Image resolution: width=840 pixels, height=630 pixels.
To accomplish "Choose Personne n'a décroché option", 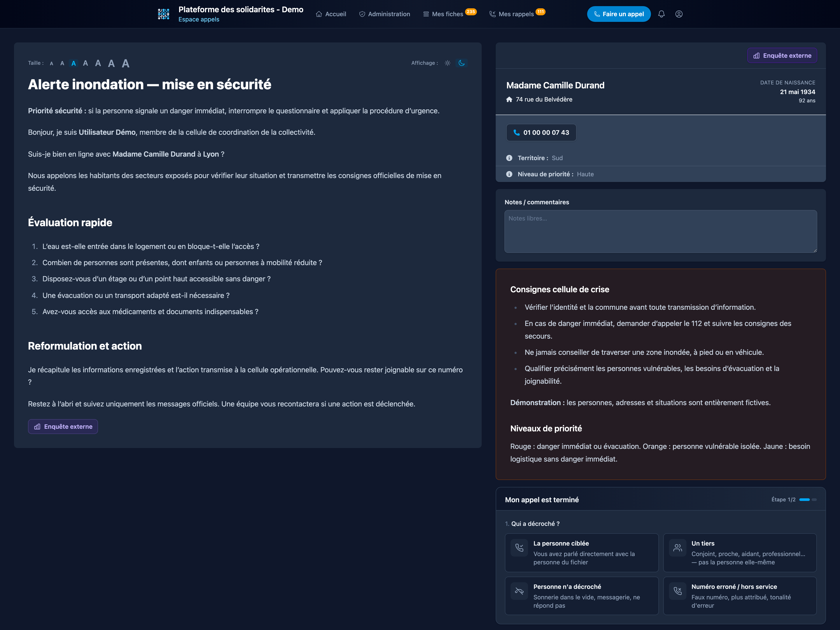I will point(581,596).
